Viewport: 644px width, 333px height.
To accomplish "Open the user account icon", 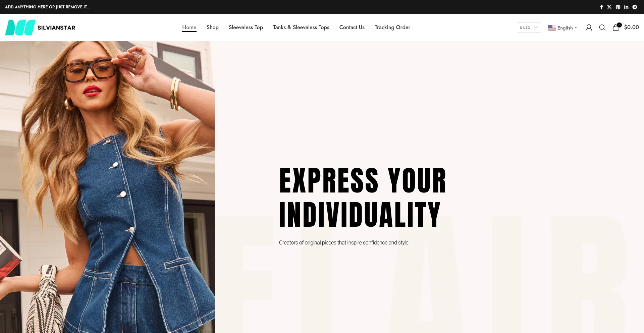I will click(589, 27).
